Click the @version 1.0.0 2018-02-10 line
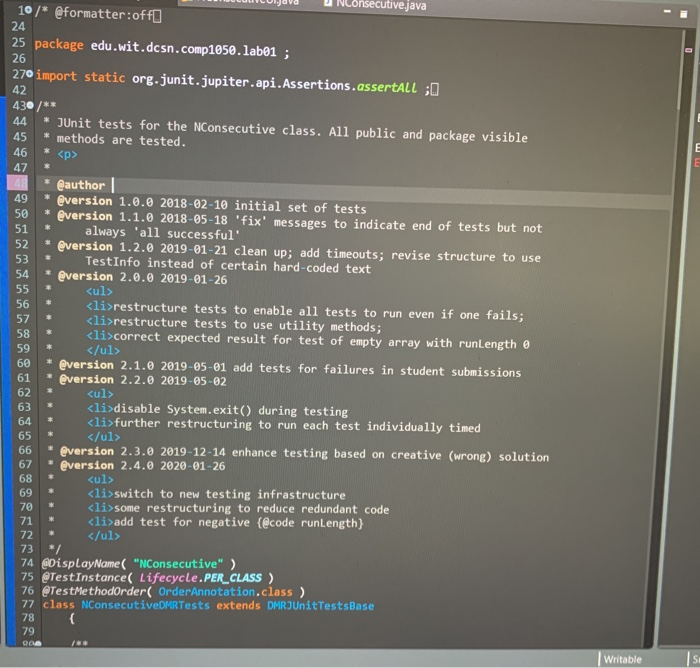Screen dimensions: 700x668 (211, 205)
